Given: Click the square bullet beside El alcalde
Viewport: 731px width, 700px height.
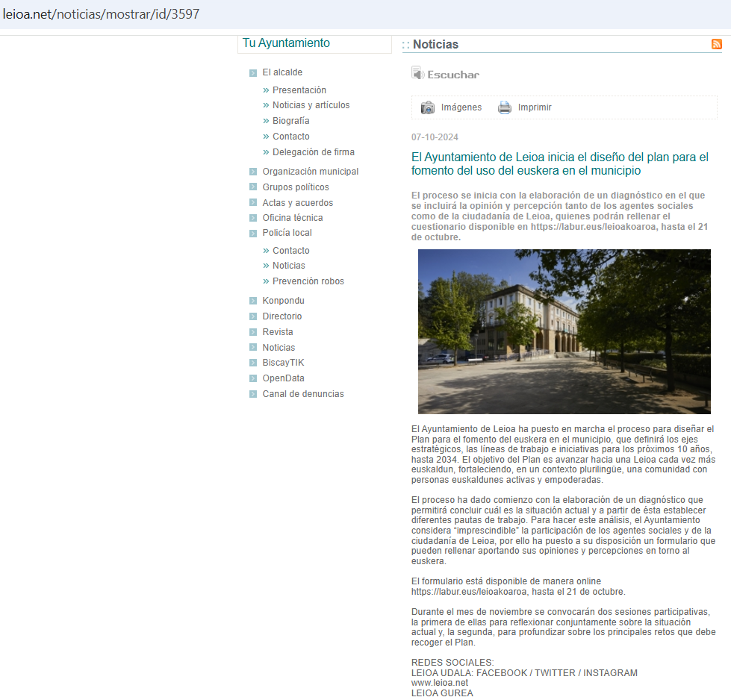Looking at the screenshot, I should (x=253, y=73).
